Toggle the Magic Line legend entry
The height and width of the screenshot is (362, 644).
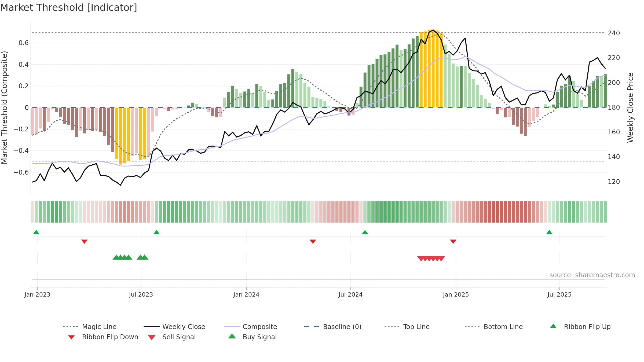click(90, 327)
